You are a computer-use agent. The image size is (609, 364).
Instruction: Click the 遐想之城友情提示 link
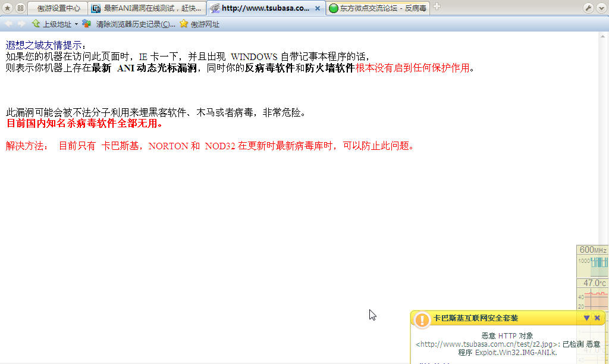point(43,45)
